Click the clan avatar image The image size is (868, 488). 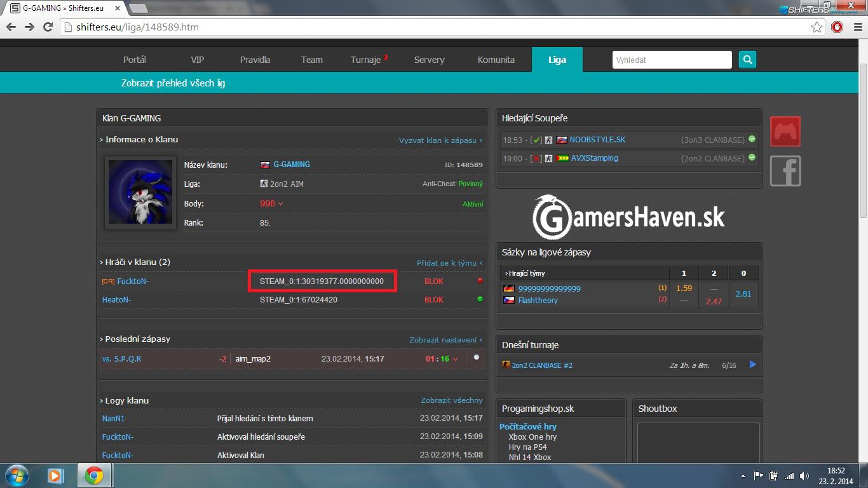140,193
